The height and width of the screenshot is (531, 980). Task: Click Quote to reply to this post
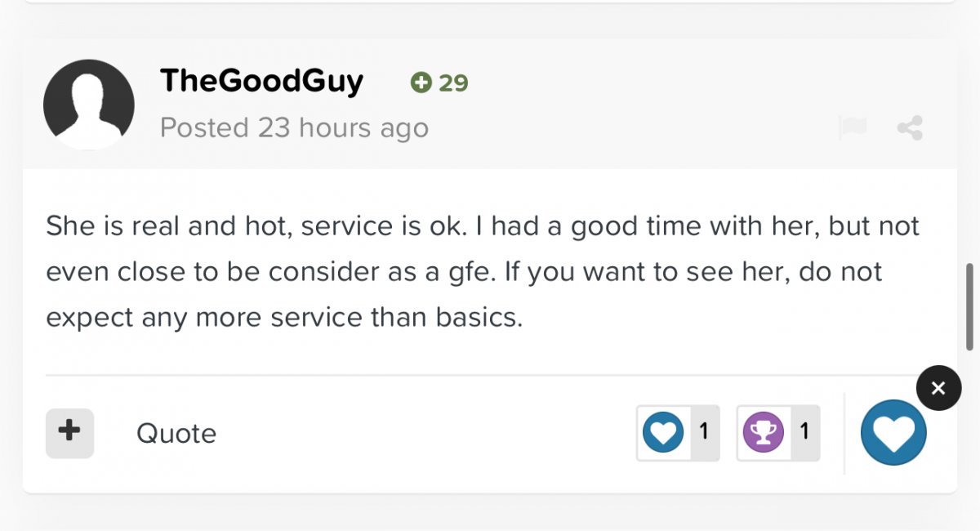pos(176,433)
